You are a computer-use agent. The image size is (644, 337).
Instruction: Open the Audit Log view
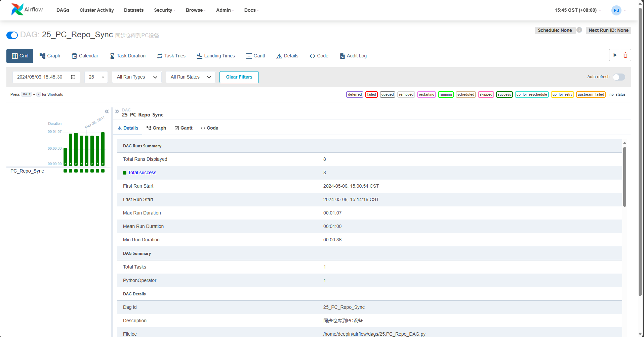[353, 56]
